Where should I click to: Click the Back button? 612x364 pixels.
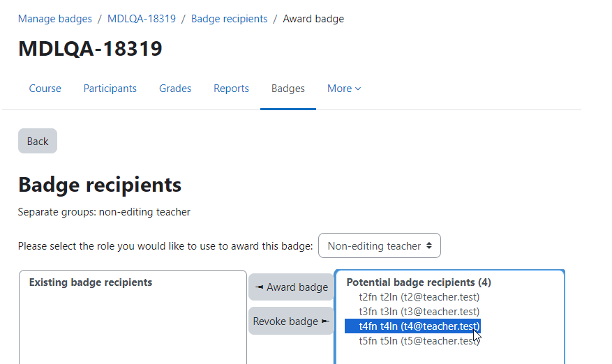[x=38, y=141]
